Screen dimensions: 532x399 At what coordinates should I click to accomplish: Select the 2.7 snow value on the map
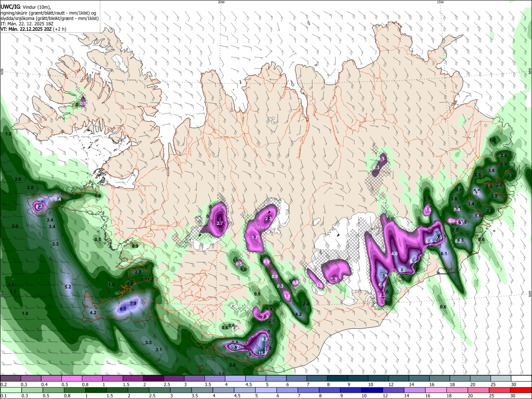(x=220, y=224)
